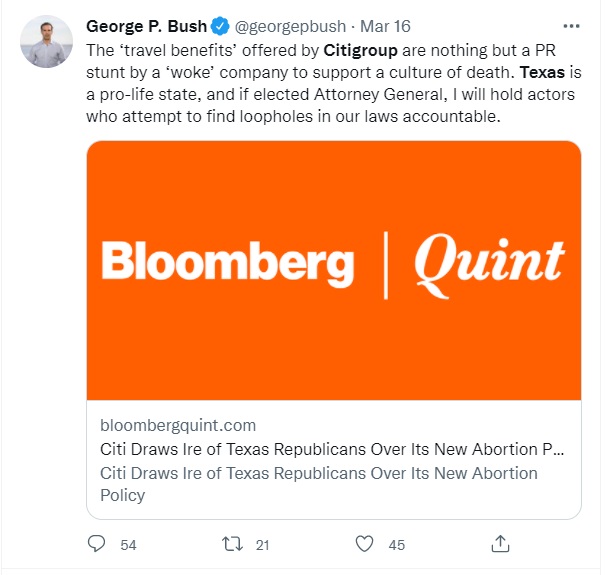Click the share upload icon
This screenshot has width=606, height=575.
500,544
